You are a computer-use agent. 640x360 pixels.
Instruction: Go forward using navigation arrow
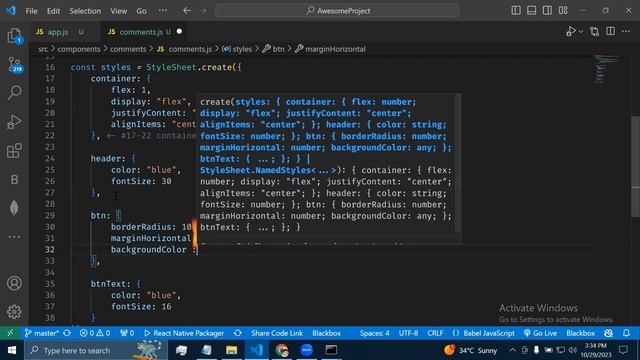point(203,11)
